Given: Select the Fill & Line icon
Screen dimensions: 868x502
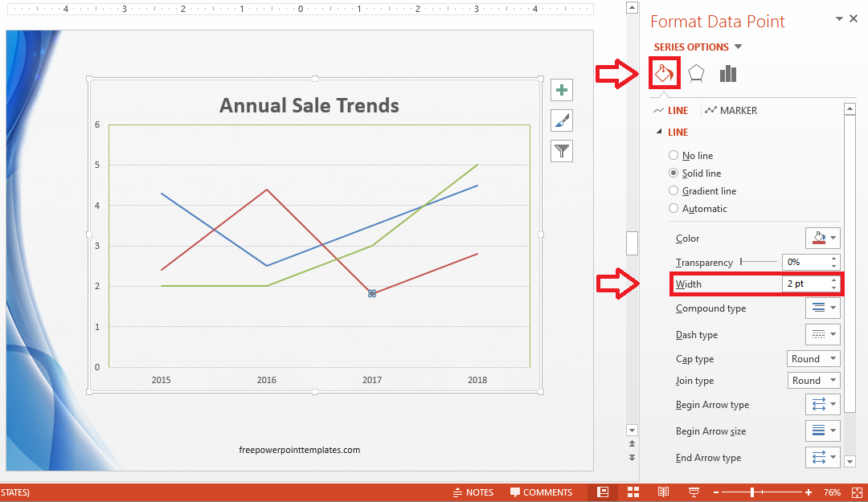Looking at the screenshot, I should pos(664,72).
